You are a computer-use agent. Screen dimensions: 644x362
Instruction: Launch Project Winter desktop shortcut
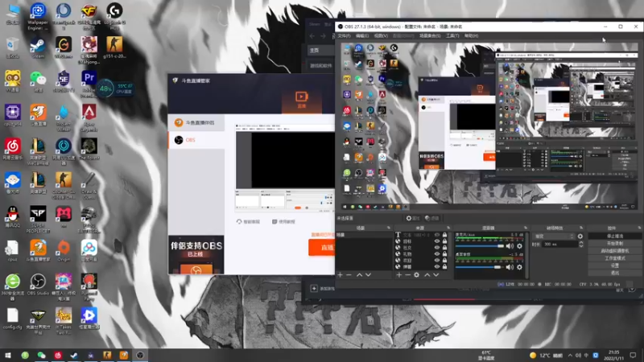coord(64,117)
